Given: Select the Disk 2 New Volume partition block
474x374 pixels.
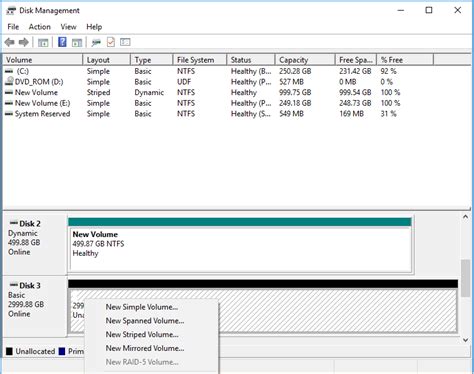Looking at the screenshot, I should 240,245.
